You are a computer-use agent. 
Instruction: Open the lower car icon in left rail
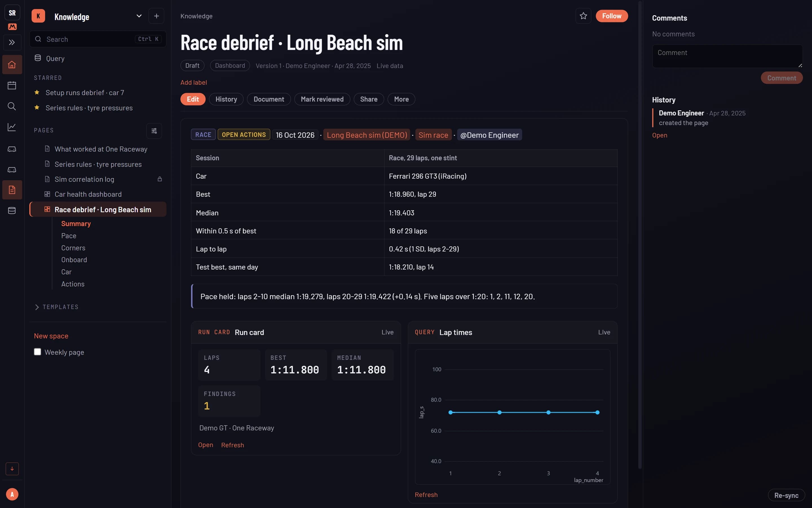coord(12,169)
